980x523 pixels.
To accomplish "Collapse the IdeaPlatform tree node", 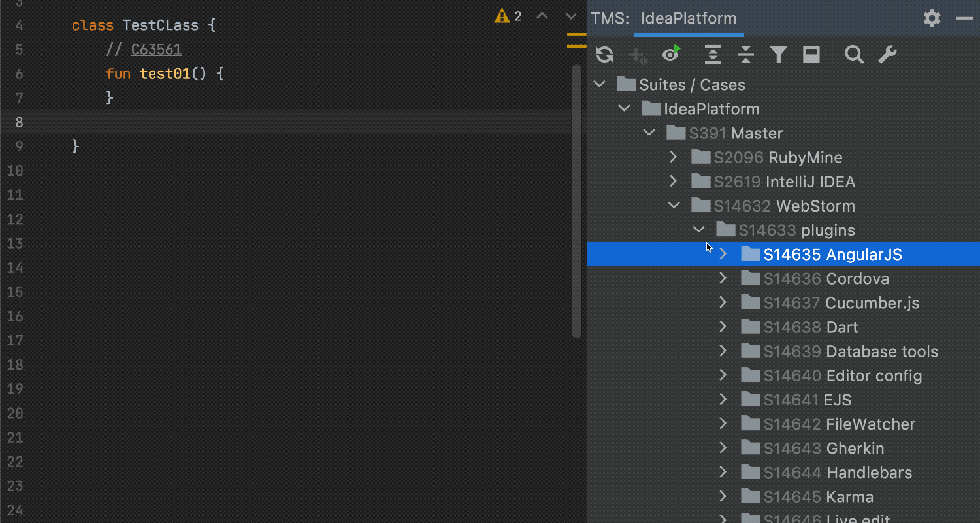I will [x=624, y=108].
